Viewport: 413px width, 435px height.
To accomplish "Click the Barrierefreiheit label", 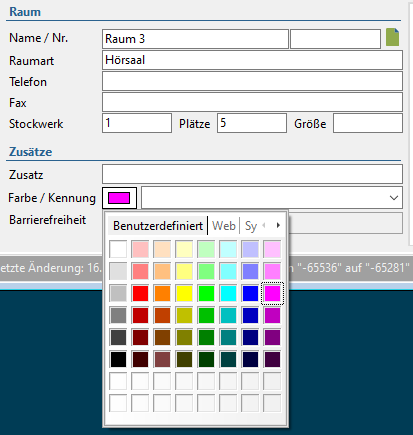I will (x=47, y=220).
